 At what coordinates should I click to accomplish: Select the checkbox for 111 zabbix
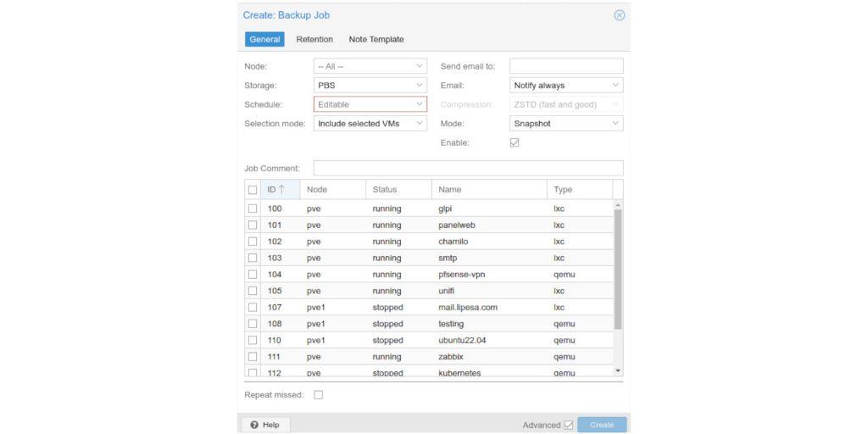[253, 357]
